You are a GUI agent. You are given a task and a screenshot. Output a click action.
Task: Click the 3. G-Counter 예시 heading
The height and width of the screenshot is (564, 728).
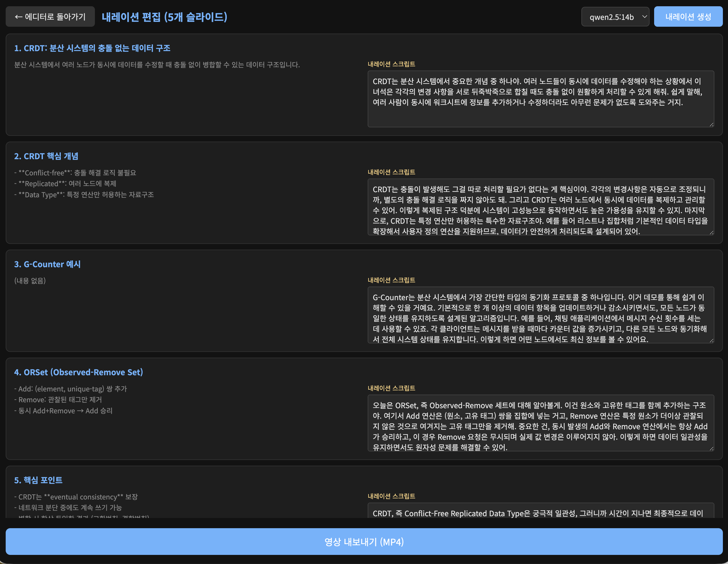click(47, 264)
